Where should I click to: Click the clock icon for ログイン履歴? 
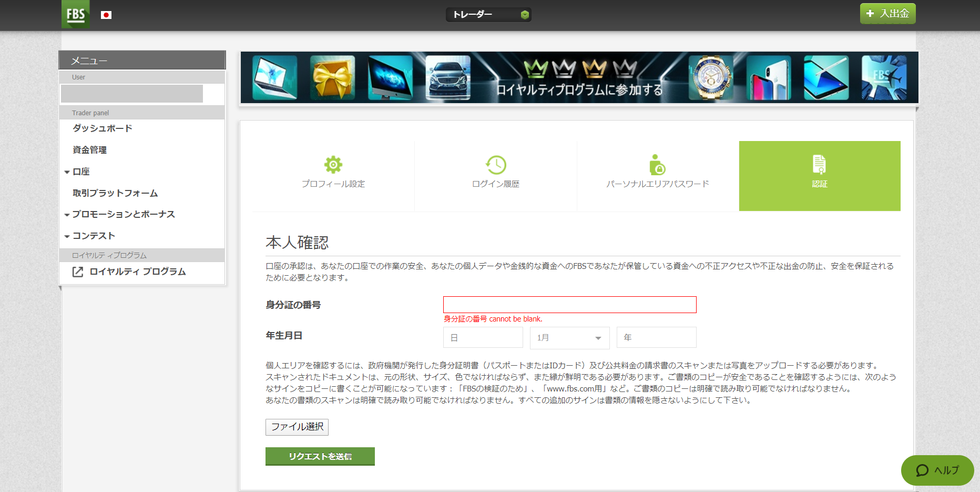pyautogui.click(x=496, y=165)
